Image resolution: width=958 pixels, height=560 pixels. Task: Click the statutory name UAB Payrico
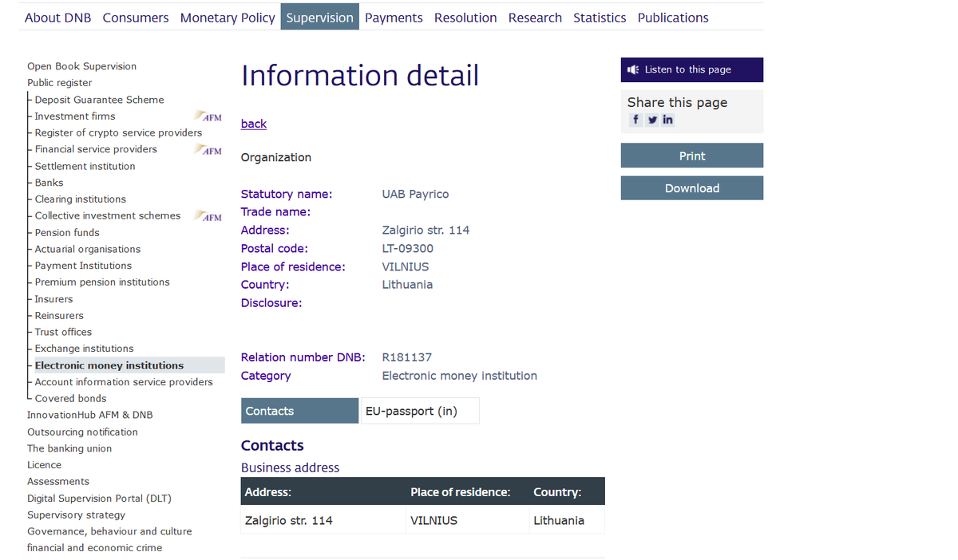[x=415, y=194]
